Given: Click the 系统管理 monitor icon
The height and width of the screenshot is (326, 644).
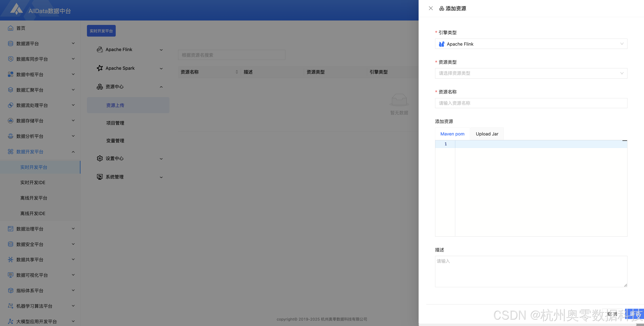Looking at the screenshot, I should 100,177.
